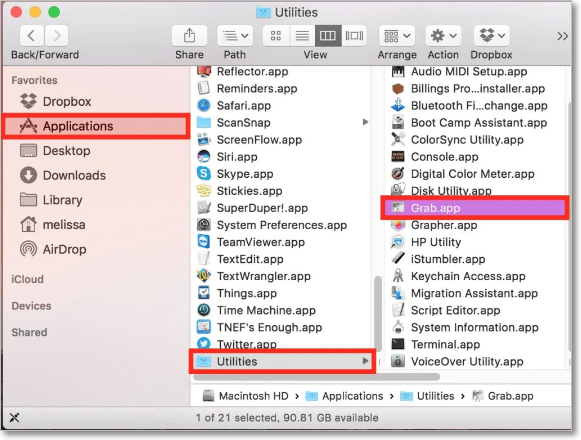Click the iCloud sidebar section heading
This screenshot has width=581, height=440.
(27, 279)
